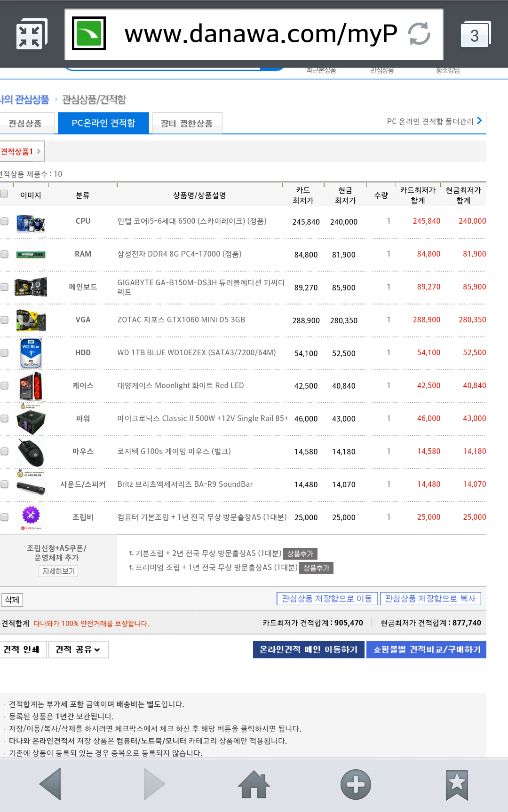Open the 조립비 assembly service thumbnail
This screenshot has width=508, height=812.
coord(31,517)
